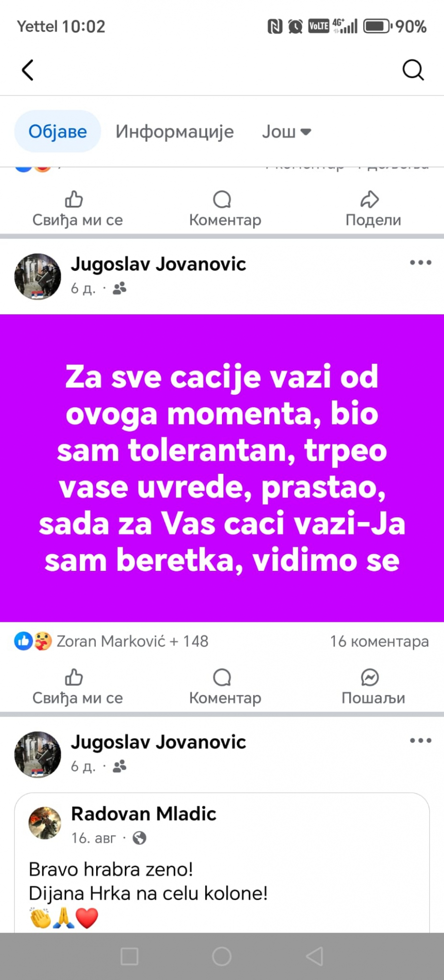Open Jugoslav Jovanovic avatar on the shared post
This screenshot has width=444, height=980.
click(x=38, y=754)
